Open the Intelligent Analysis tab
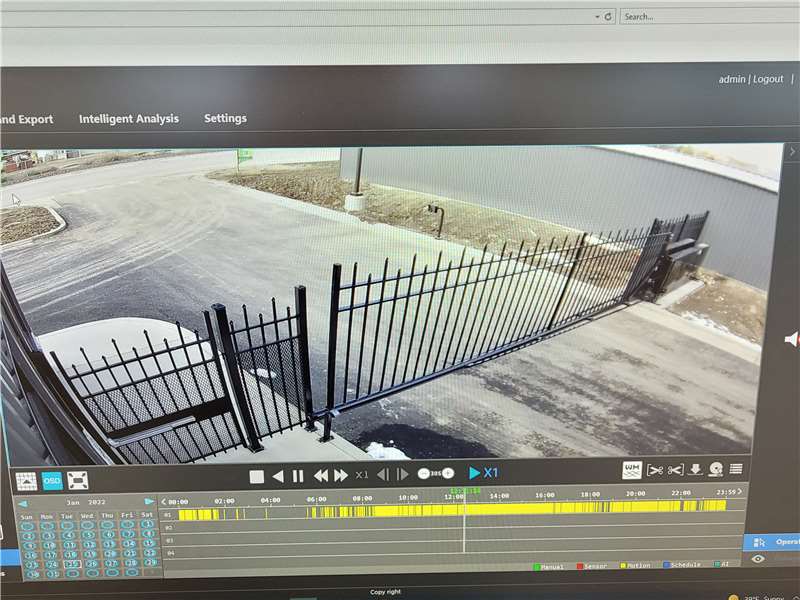This screenshot has width=800, height=600. [129, 119]
